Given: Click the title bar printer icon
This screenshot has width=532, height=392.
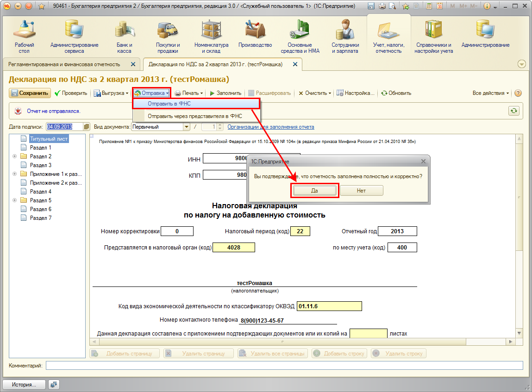Looking at the screenshot, I should pyautogui.click(x=382, y=6).
